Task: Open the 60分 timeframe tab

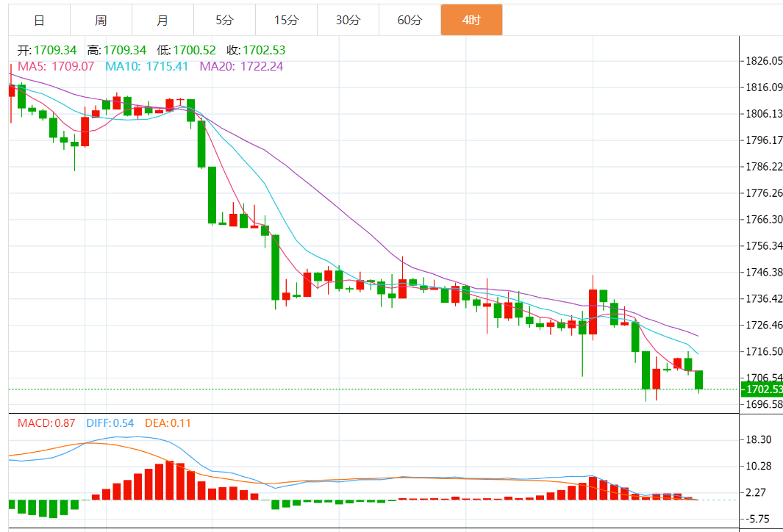Action: tap(410, 20)
